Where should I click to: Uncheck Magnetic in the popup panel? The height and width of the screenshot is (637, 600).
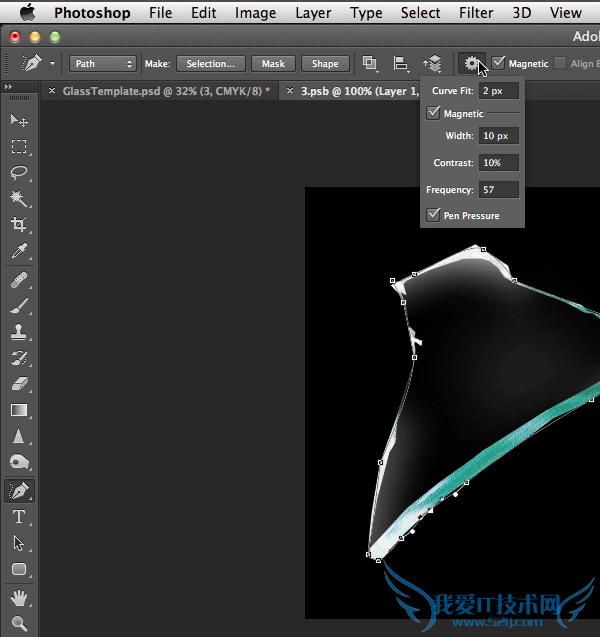pyautogui.click(x=433, y=114)
